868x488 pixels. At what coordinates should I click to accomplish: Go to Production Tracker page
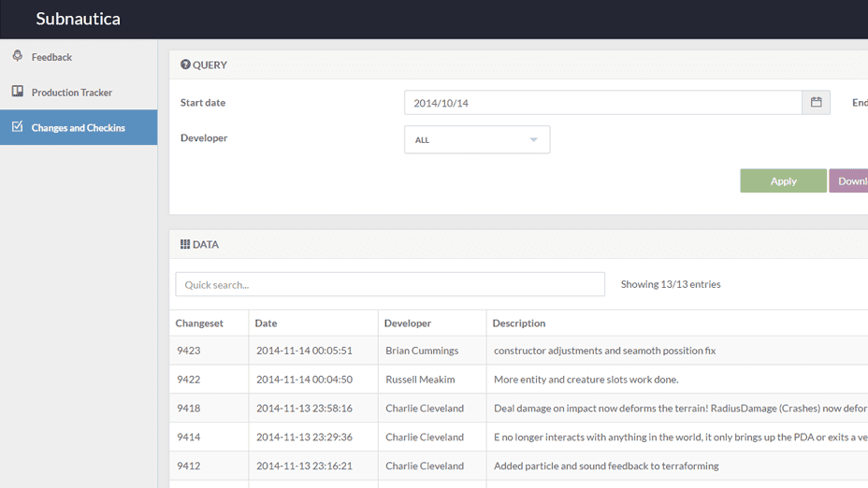[79, 92]
